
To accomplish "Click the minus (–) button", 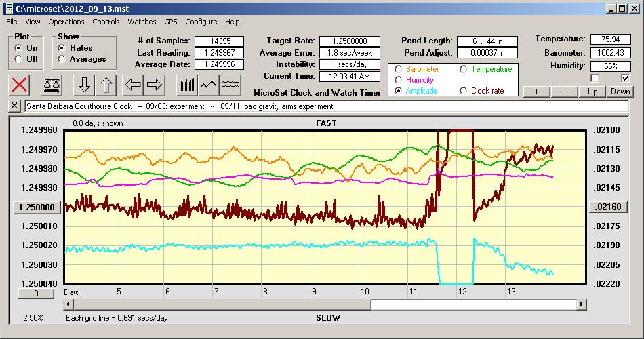I will [x=564, y=92].
